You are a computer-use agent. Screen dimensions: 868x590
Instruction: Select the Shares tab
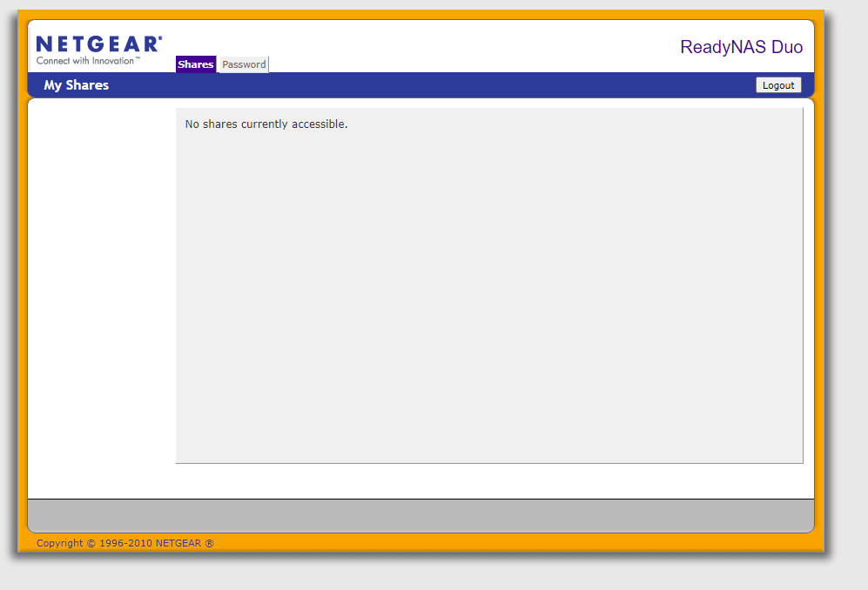pos(196,64)
